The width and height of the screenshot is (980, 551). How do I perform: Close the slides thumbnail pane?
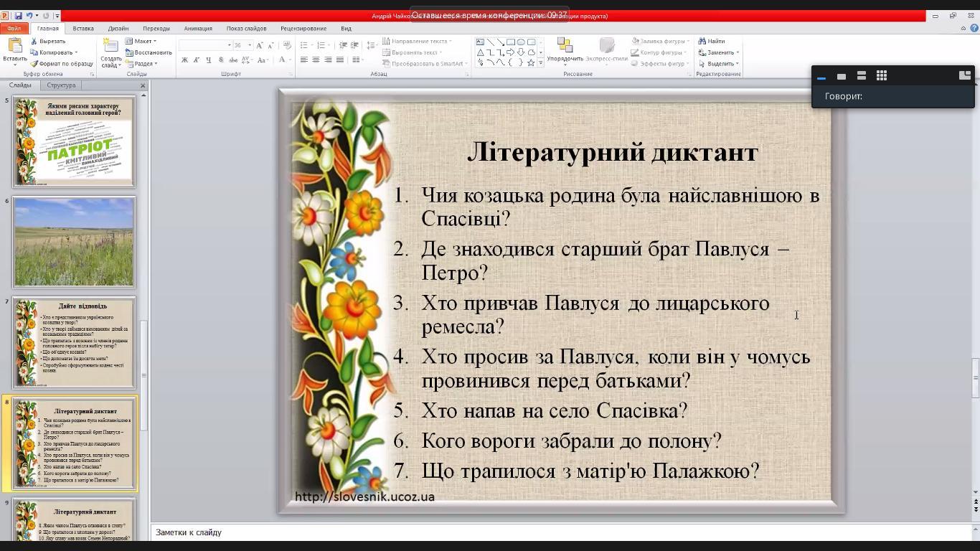[x=143, y=85]
